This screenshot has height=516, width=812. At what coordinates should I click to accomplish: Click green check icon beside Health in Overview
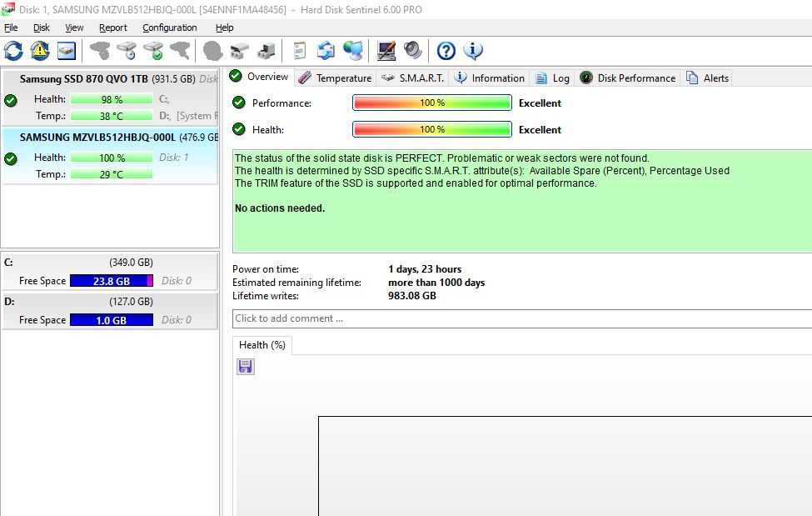click(x=239, y=129)
